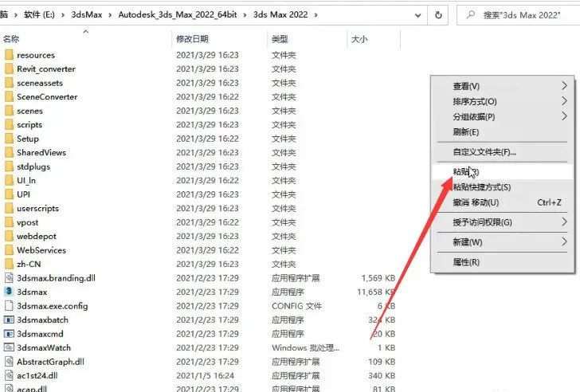This screenshot has width=580, height=392.
Task: Click the UI_ln folder icon
Action: (9, 181)
